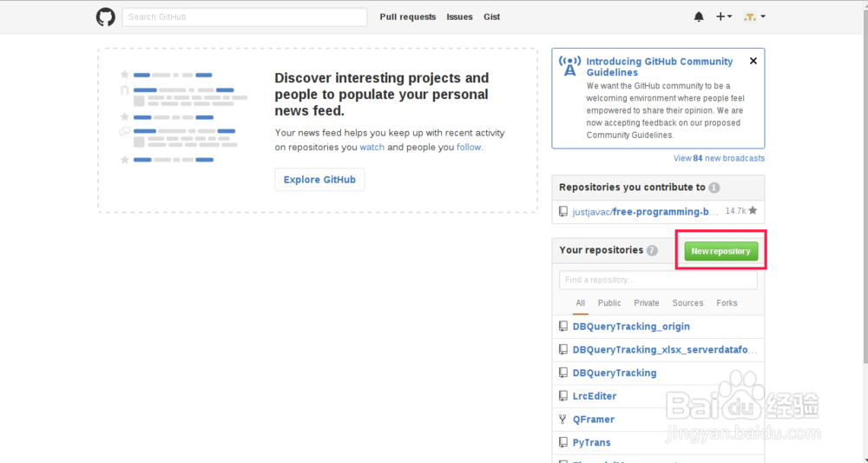
Task: Open the View 84 new broadcasts link
Action: coord(719,158)
